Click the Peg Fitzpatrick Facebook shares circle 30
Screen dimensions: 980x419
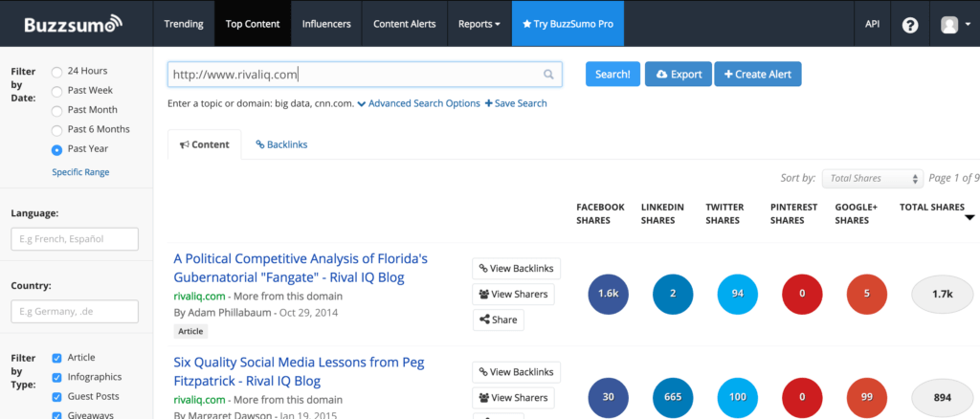coord(608,397)
